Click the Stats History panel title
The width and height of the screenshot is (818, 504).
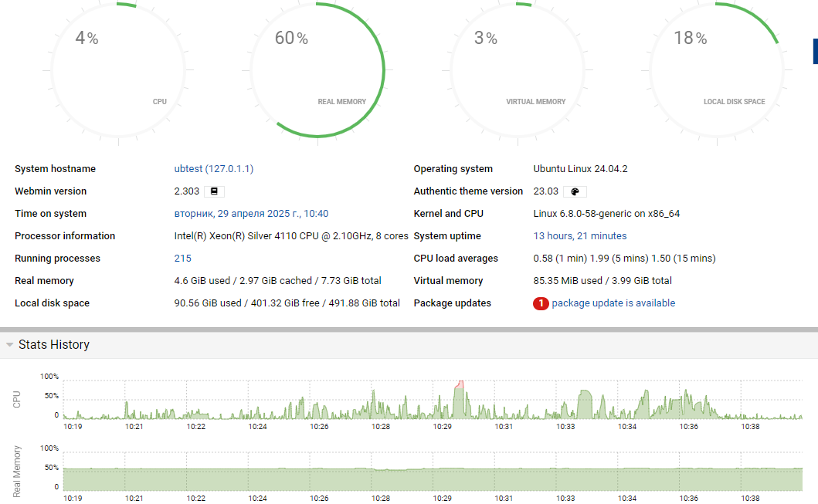[54, 345]
